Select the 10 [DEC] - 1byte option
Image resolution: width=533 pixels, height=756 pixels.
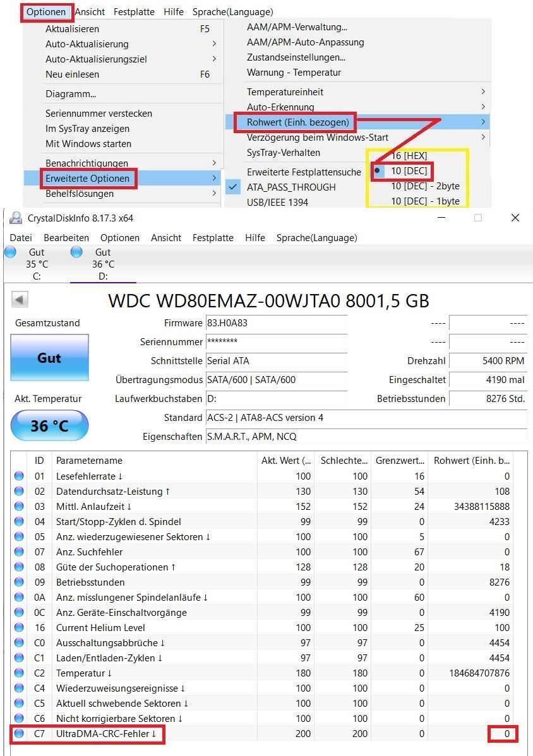425,201
